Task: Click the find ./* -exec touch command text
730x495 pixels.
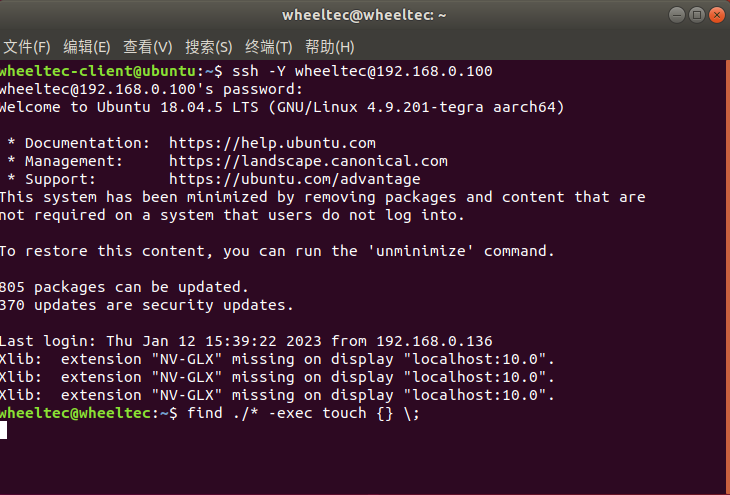Action: coord(303,414)
